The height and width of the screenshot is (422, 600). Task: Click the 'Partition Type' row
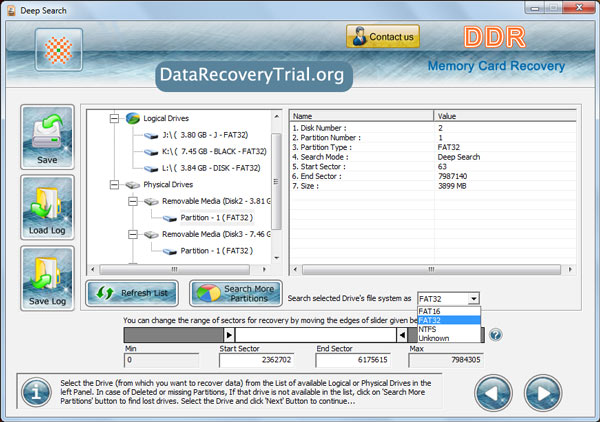coord(433,147)
